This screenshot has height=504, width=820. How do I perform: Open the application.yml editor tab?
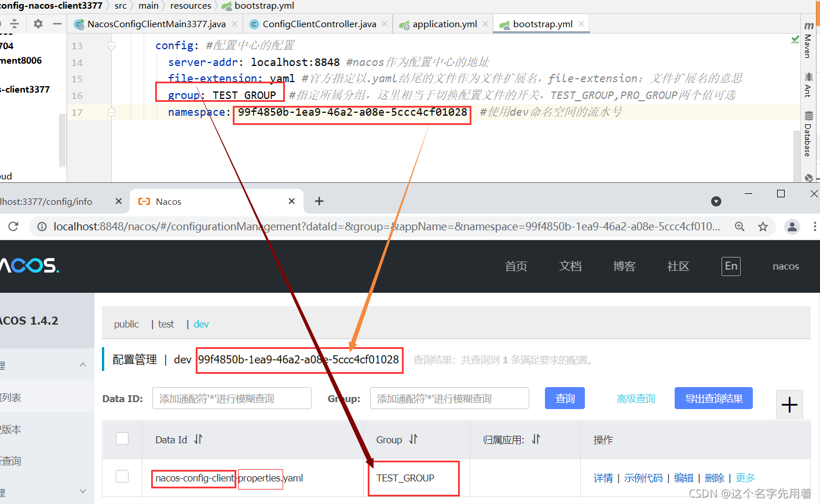tap(445, 24)
